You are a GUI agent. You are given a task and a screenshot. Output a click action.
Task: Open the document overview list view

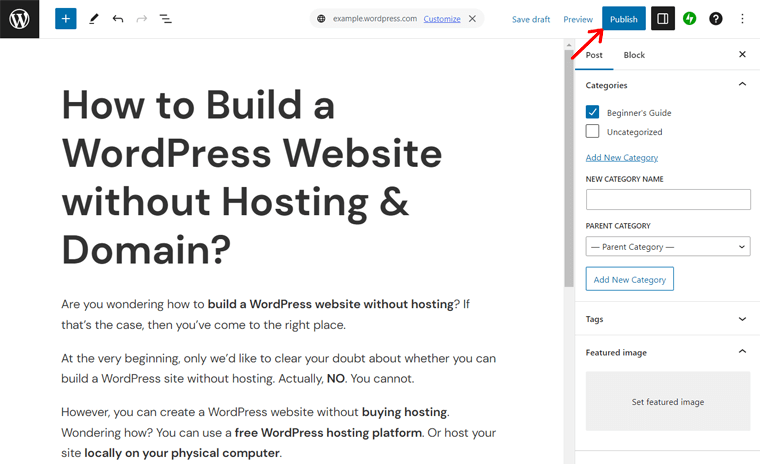[165, 19]
